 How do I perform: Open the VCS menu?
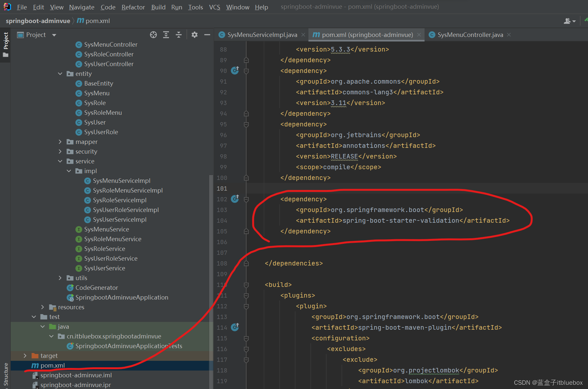click(x=214, y=7)
